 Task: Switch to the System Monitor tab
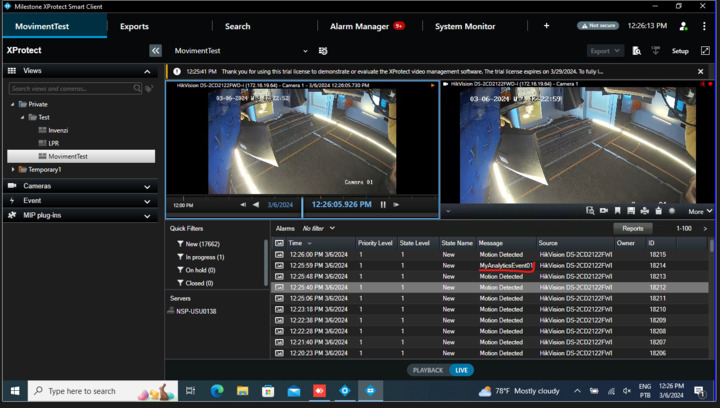465,26
